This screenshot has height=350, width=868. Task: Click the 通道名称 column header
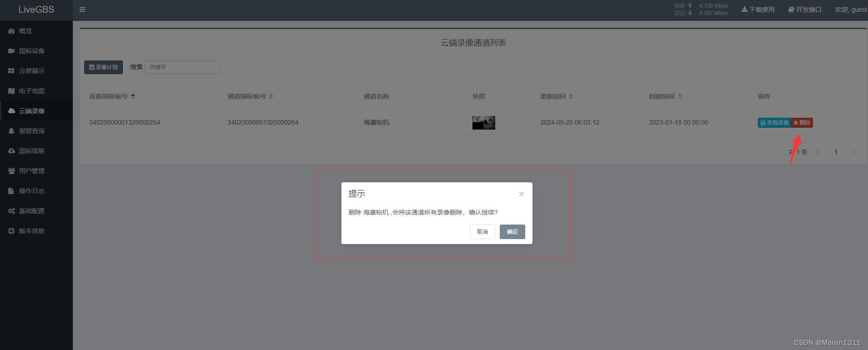click(x=376, y=96)
